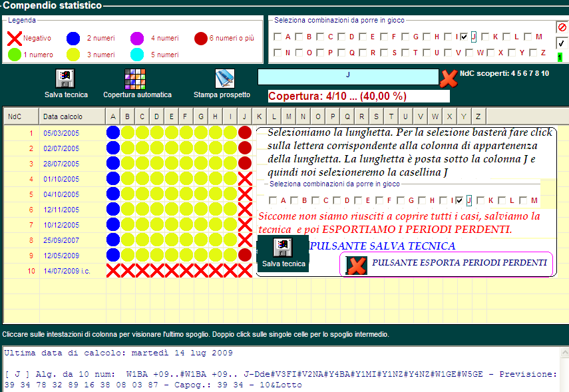The height and width of the screenshot is (392, 569).
Task: Check the E combination checkbox at top
Action: 363,37
